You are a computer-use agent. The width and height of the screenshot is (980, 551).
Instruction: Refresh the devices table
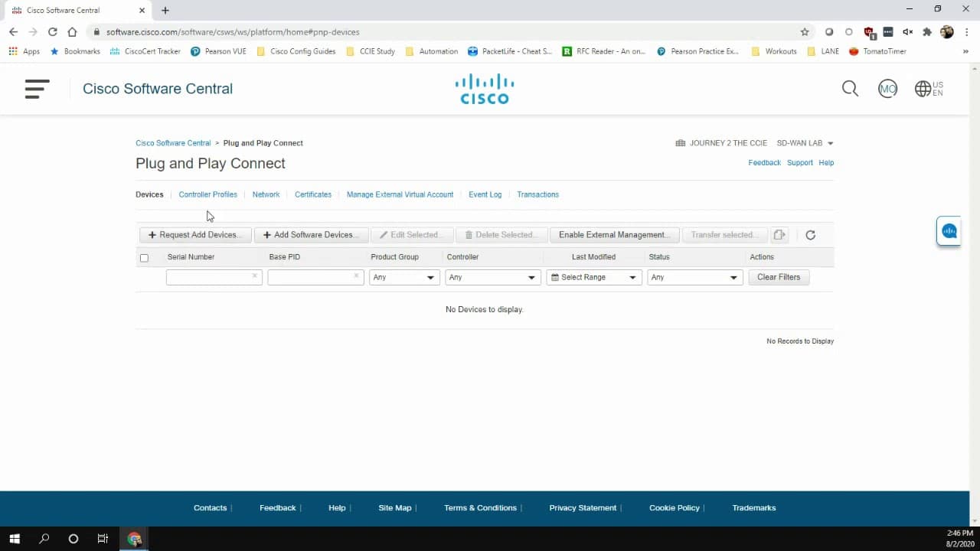point(810,235)
